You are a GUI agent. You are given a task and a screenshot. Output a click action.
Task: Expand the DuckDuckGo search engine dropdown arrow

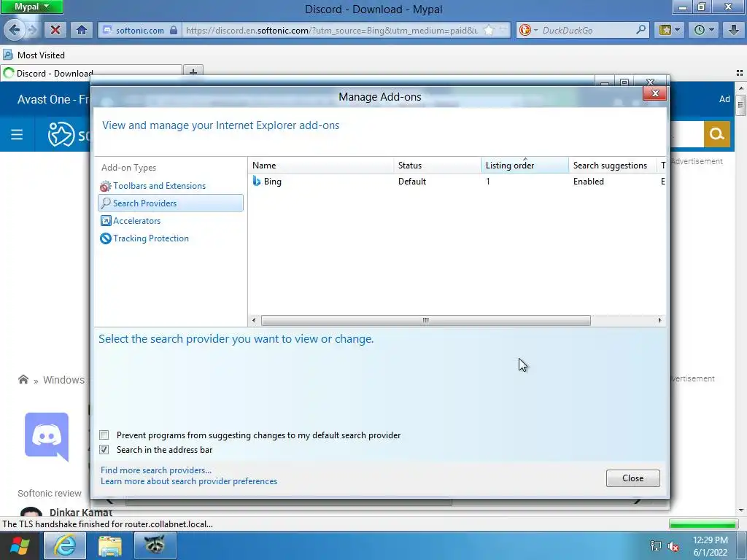tap(535, 30)
